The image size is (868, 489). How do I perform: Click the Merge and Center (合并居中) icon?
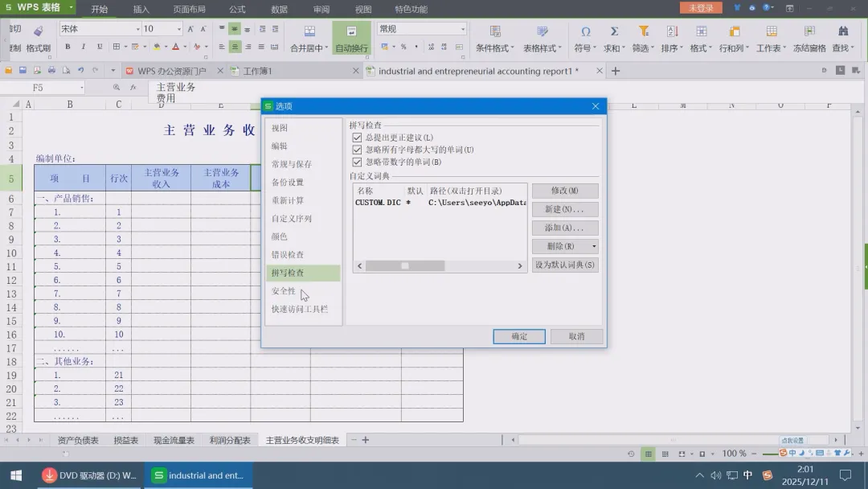click(309, 31)
